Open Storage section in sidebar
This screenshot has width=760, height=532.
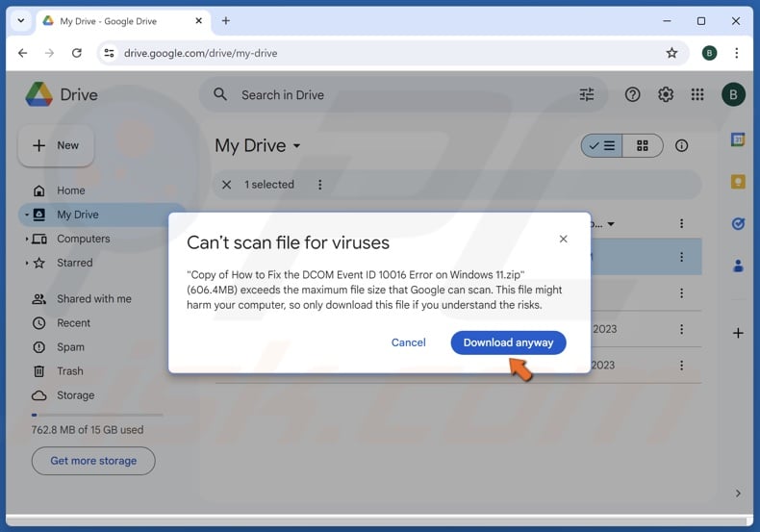pos(76,395)
